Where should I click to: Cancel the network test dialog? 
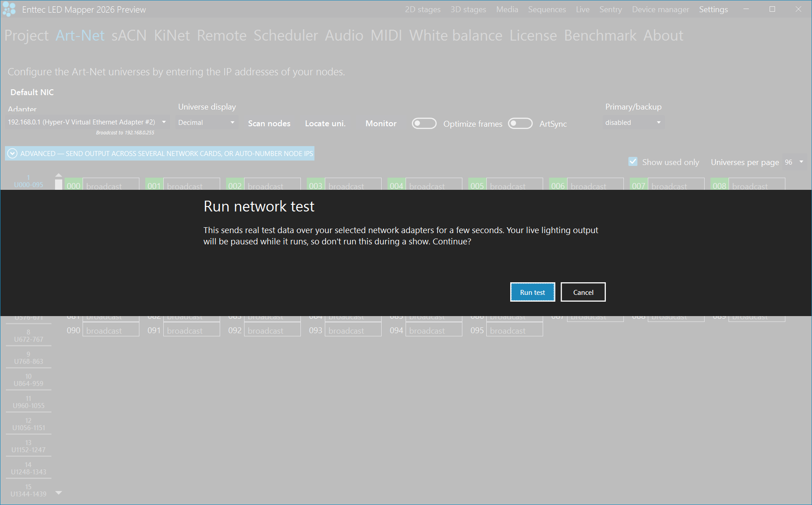(583, 292)
